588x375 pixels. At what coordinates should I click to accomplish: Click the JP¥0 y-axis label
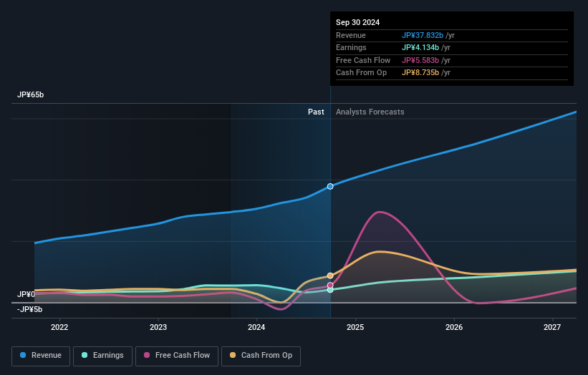coord(26,294)
